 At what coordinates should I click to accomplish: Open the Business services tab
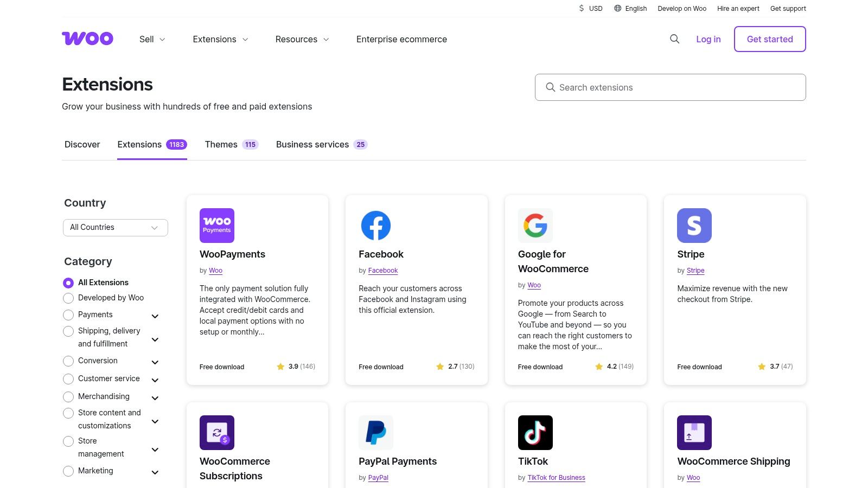click(321, 145)
